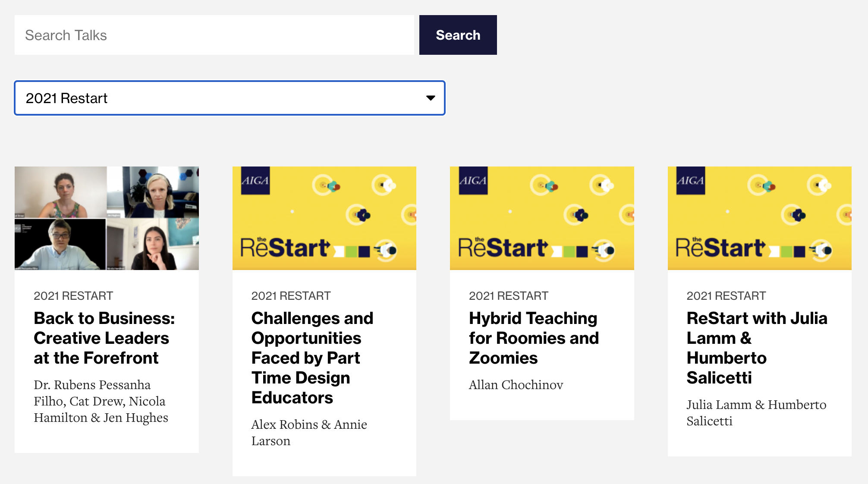The width and height of the screenshot is (868, 484).
Task: Click the Search Talks input field
Action: pyautogui.click(x=214, y=35)
